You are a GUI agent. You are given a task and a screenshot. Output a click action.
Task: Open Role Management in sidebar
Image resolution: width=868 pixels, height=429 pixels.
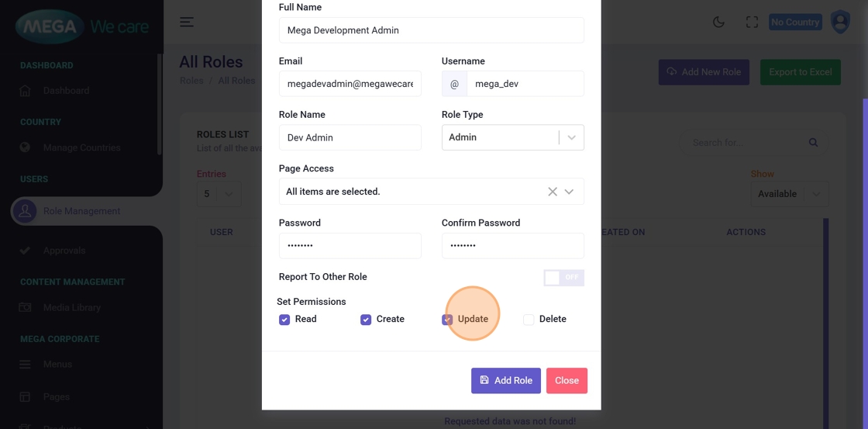[81, 211]
